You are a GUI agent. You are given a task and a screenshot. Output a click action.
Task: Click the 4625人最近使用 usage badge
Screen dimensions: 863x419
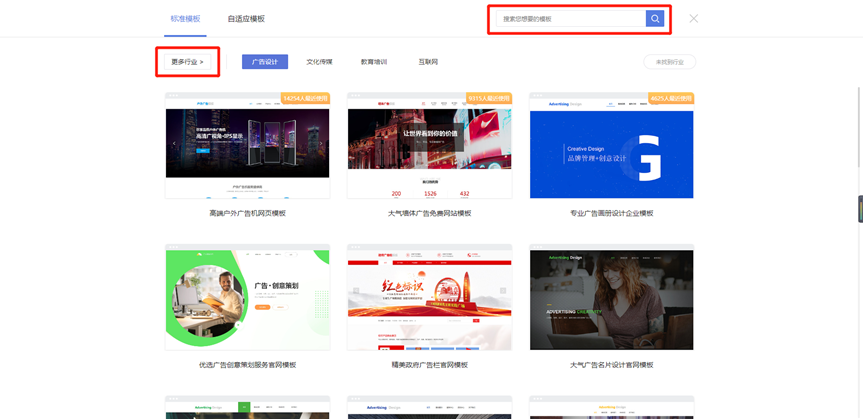(x=671, y=98)
